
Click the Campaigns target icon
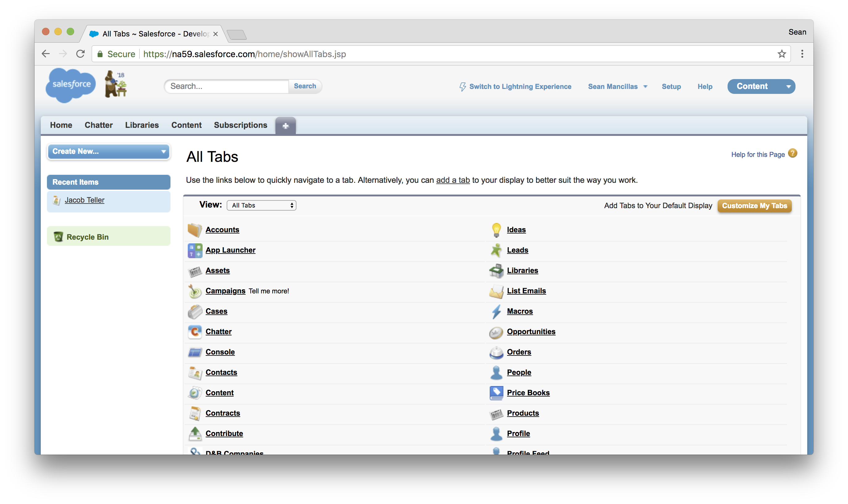(195, 291)
